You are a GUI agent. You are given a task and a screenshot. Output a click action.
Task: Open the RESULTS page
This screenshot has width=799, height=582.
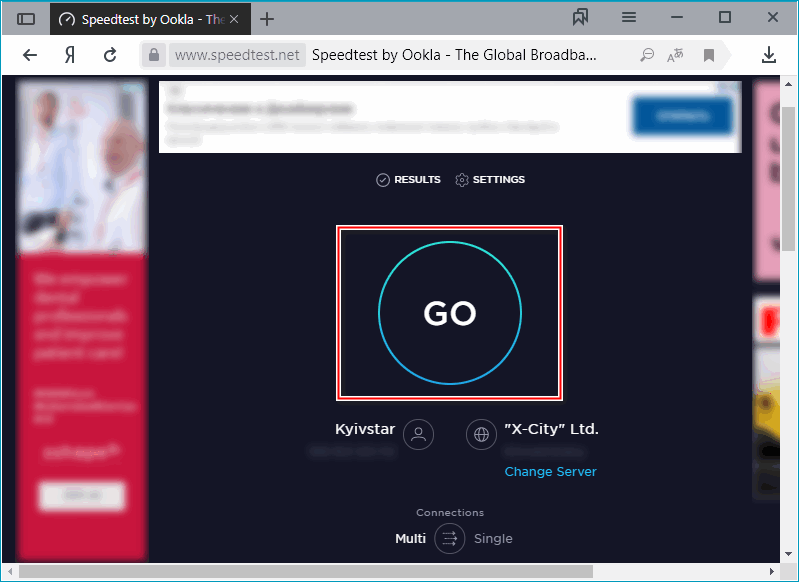coord(408,179)
